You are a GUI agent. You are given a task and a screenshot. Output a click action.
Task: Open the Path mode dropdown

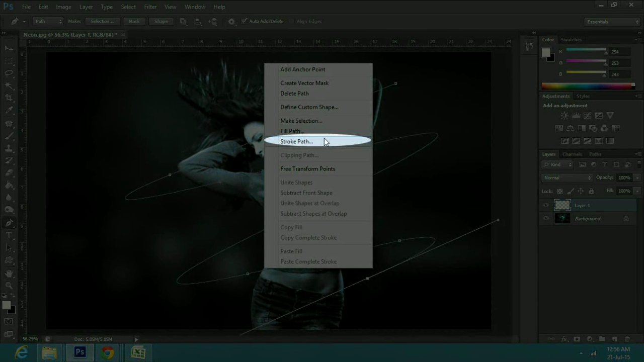pos(48,22)
